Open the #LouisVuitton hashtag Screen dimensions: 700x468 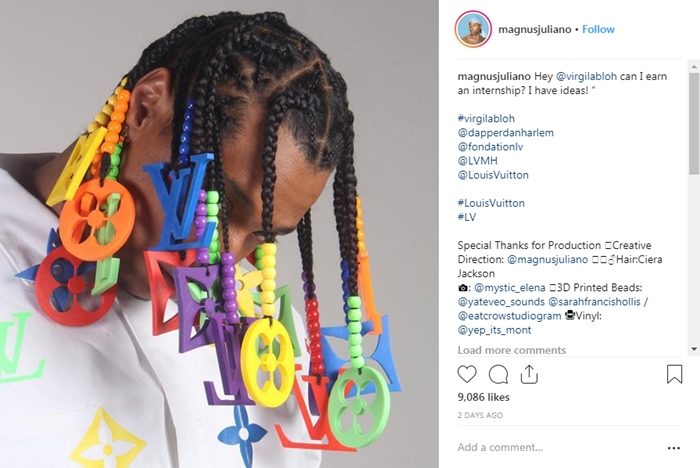[491, 203]
